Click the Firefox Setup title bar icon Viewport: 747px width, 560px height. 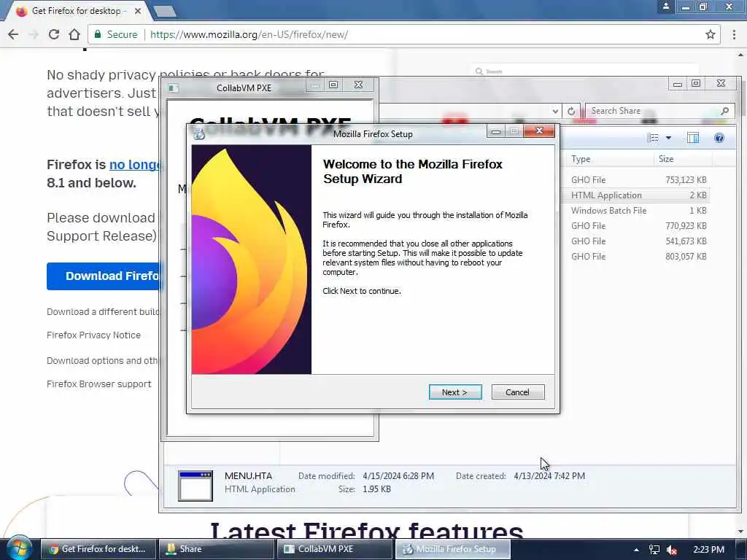click(199, 134)
